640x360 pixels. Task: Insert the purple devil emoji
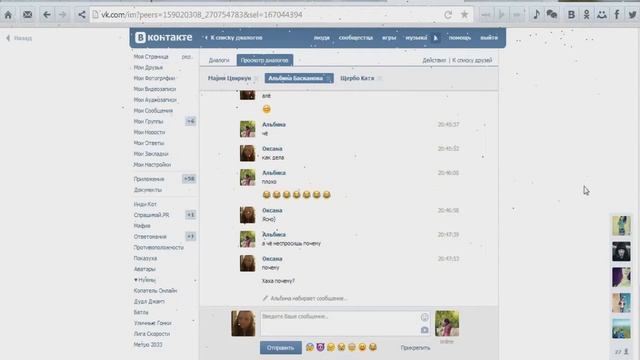click(320, 347)
